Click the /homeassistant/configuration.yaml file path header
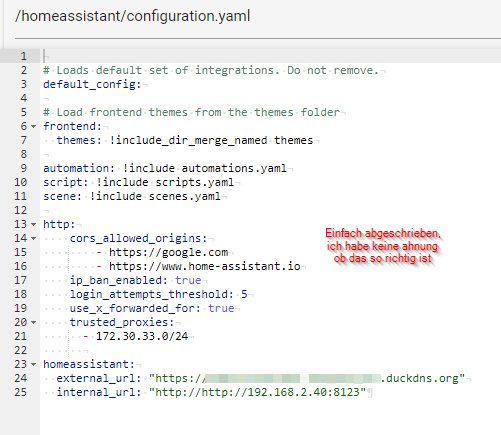Viewport: 501px width, 435px height. point(132,16)
